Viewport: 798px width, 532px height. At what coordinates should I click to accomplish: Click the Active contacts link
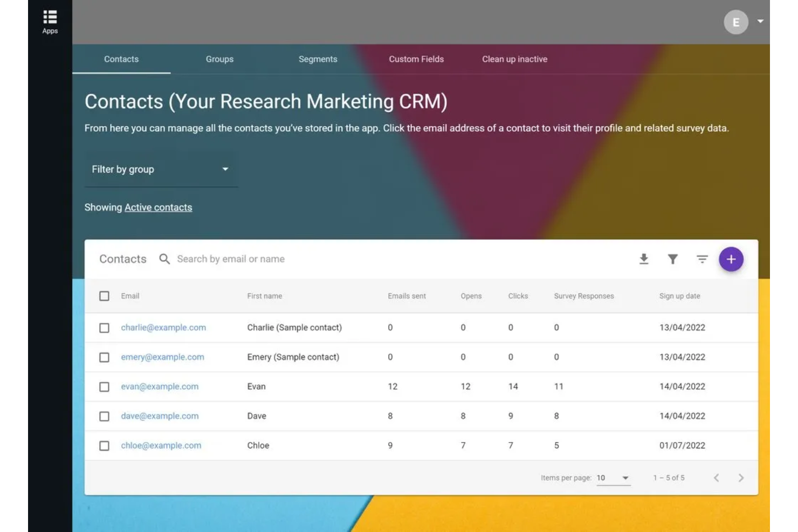[x=158, y=208]
